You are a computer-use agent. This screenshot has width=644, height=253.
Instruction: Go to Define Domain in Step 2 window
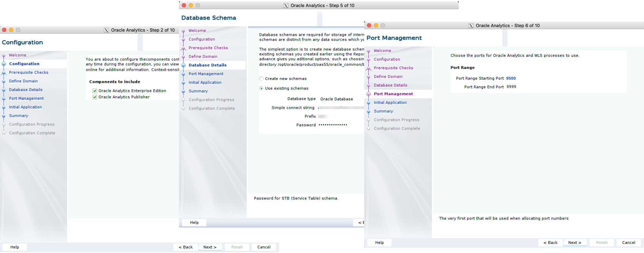pyautogui.click(x=23, y=81)
